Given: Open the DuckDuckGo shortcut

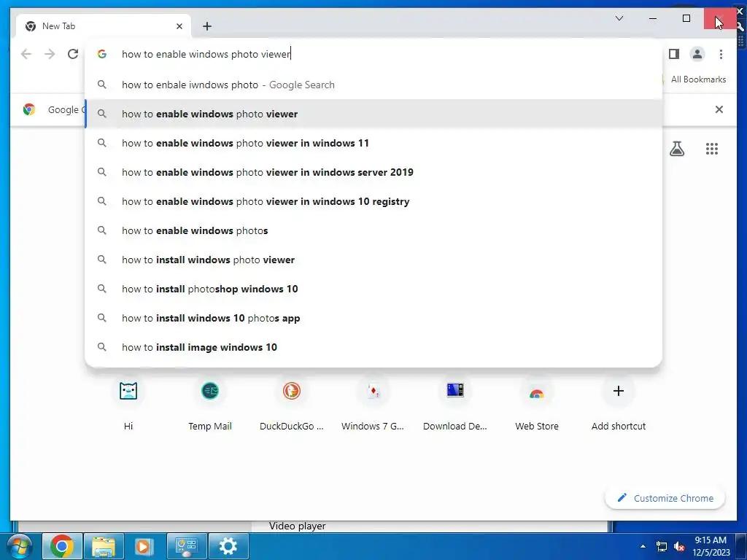Looking at the screenshot, I should (x=292, y=404).
